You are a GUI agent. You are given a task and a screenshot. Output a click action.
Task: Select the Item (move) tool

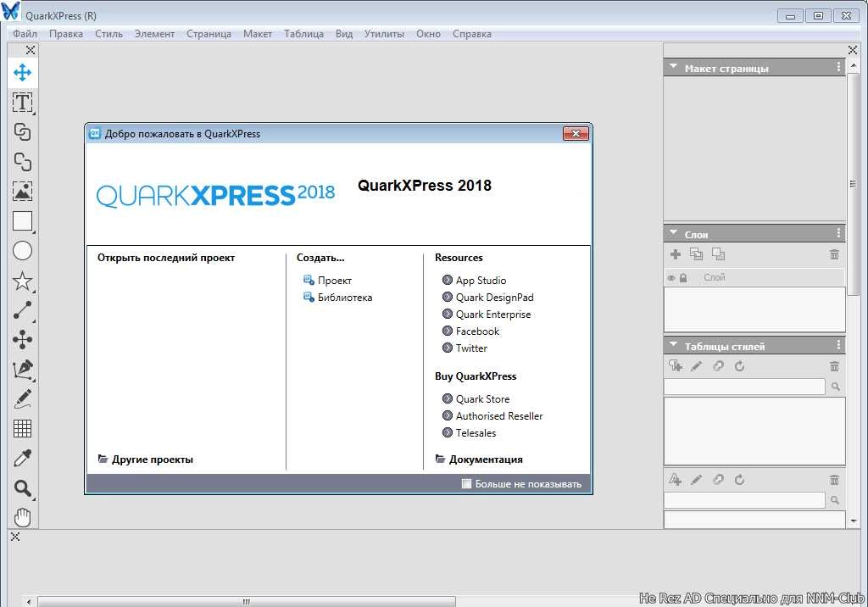click(x=22, y=73)
